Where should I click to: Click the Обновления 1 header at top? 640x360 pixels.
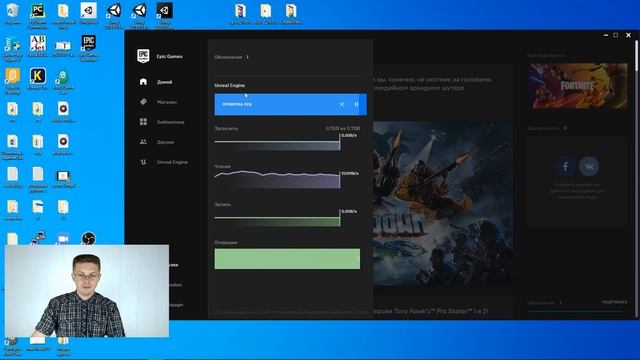[231, 57]
